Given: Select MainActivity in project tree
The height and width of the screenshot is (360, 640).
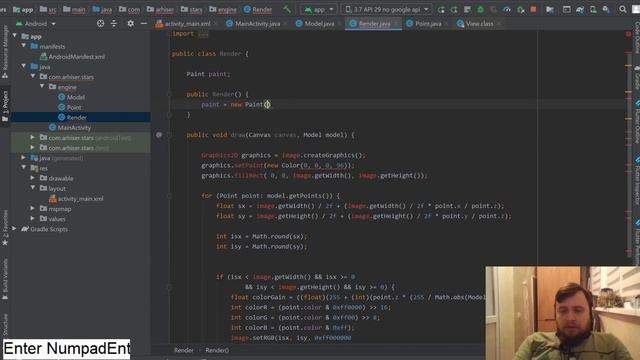Looking at the screenshot, I should click(x=70, y=128).
